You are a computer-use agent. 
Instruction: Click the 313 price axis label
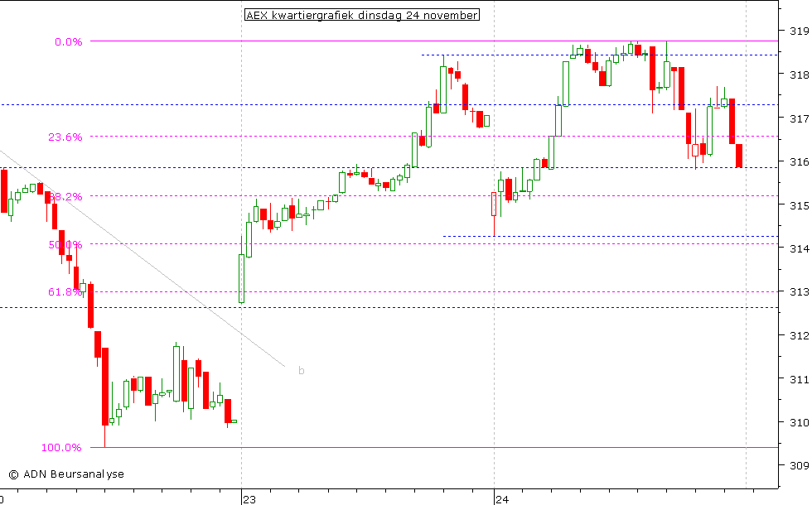tap(799, 292)
